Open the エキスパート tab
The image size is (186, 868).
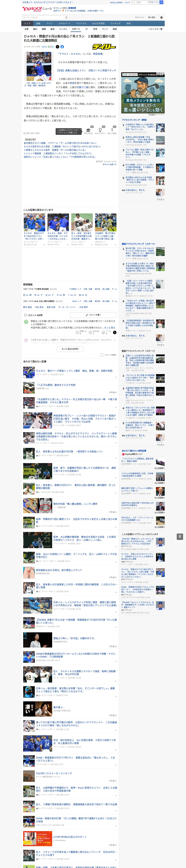pyautogui.click(x=64, y=24)
